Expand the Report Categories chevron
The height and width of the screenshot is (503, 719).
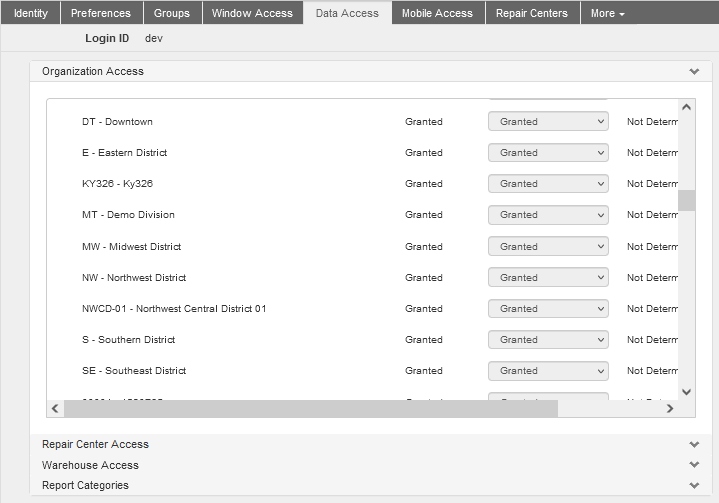[x=694, y=485]
